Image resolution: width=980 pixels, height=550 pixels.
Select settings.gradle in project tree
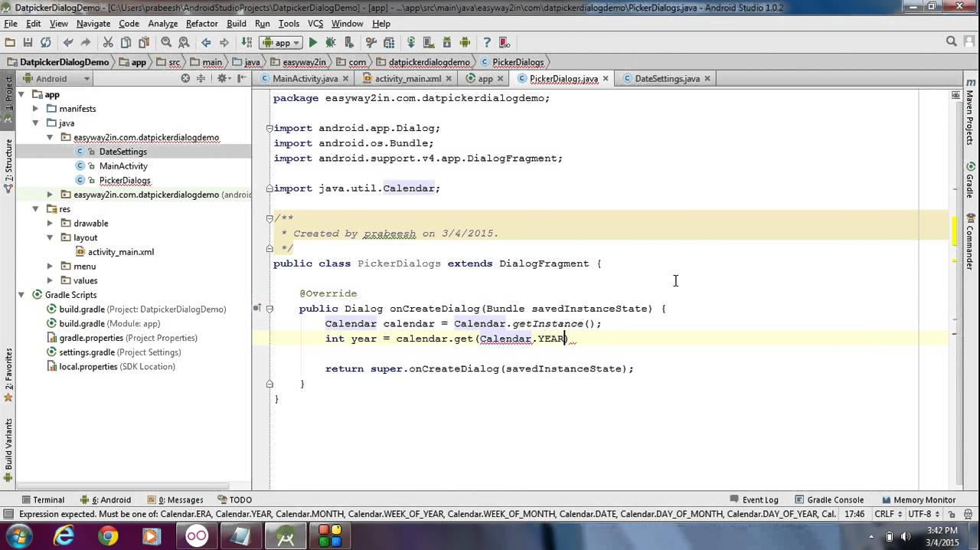click(x=119, y=352)
